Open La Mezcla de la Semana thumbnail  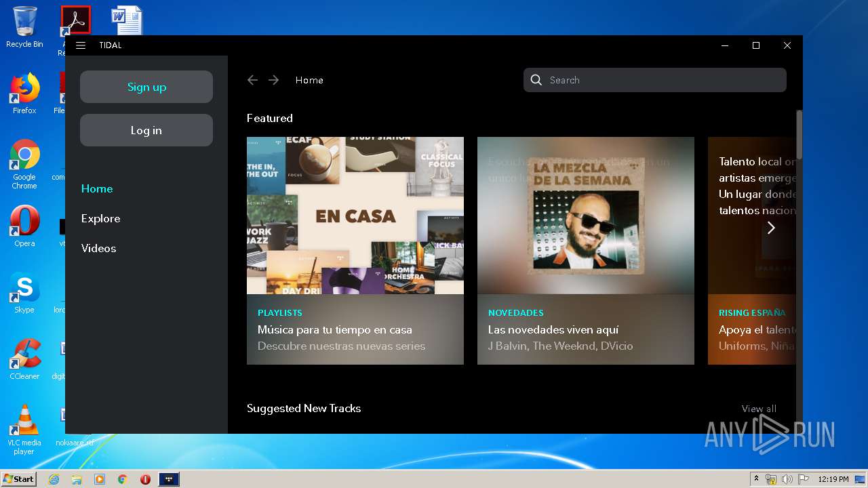586,216
